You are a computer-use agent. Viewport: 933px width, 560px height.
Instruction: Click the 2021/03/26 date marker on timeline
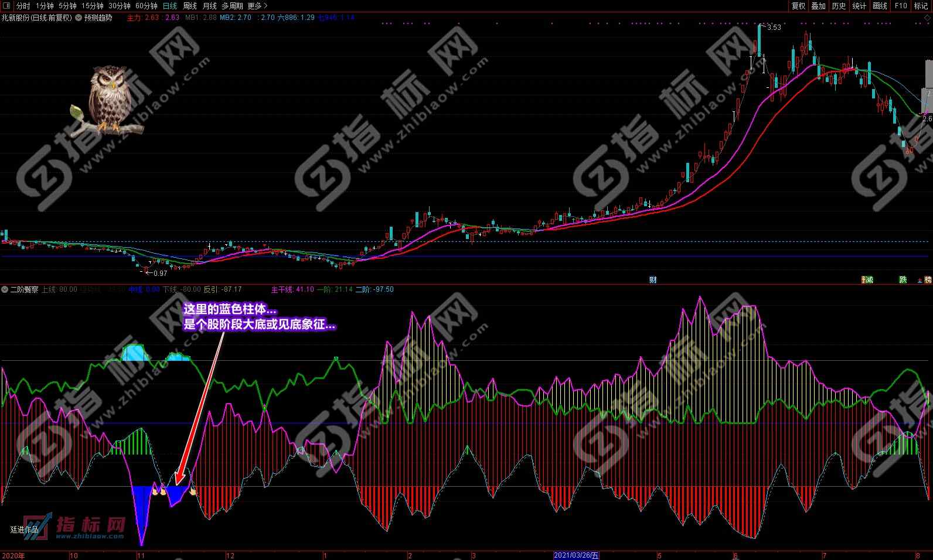(x=577, y=555)
